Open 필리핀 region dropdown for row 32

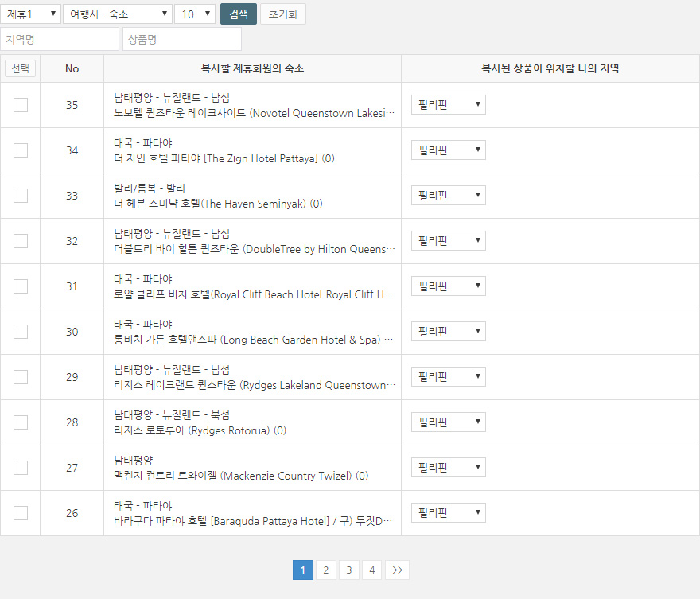coord(448,240)
